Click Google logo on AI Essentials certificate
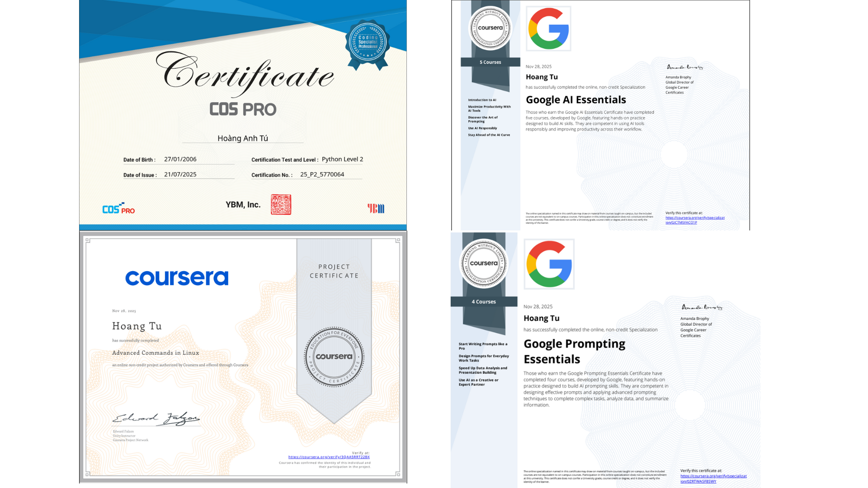The image size is (868, 488). pos(548,28)
